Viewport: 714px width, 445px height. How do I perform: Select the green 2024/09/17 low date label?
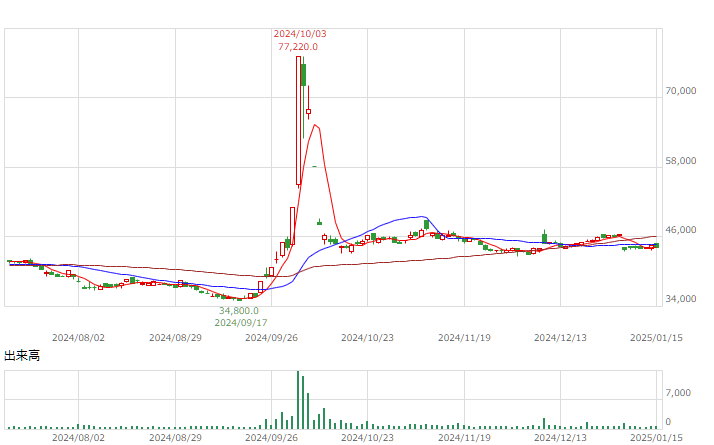click(x=241, y=323)
